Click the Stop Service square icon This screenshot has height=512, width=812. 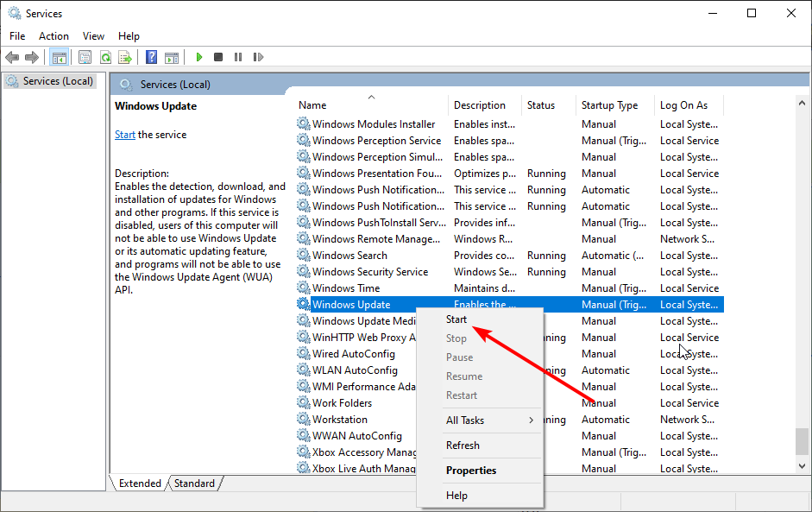click(x=218, y=57)
